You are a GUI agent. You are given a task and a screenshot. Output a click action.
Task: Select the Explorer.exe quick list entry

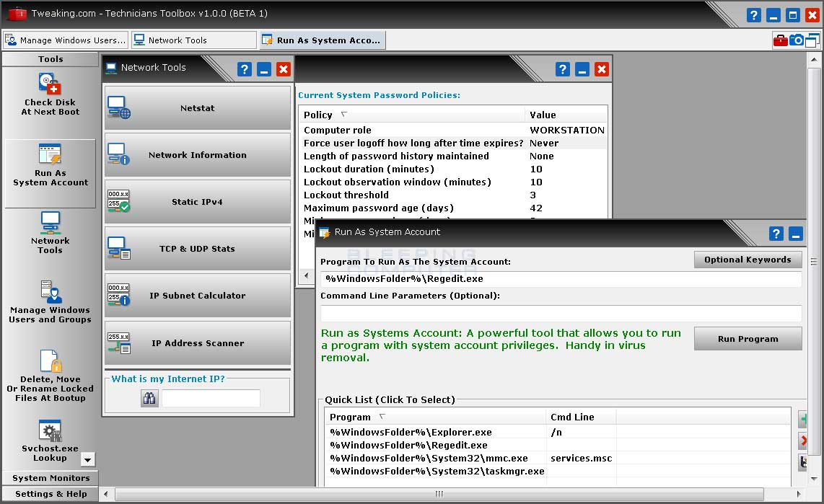[557, 432]
